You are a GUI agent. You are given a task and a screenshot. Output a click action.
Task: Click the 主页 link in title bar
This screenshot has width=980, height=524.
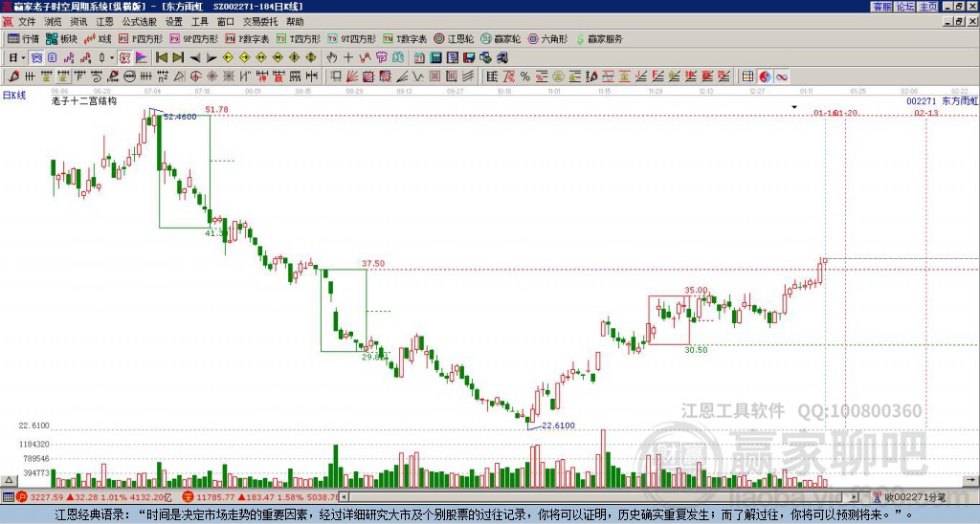pos(927,7)
